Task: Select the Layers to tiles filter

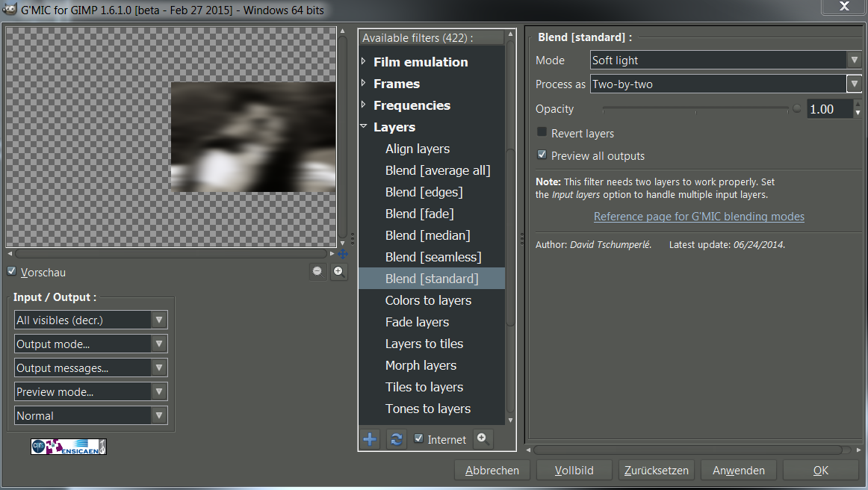Action: 424,344
